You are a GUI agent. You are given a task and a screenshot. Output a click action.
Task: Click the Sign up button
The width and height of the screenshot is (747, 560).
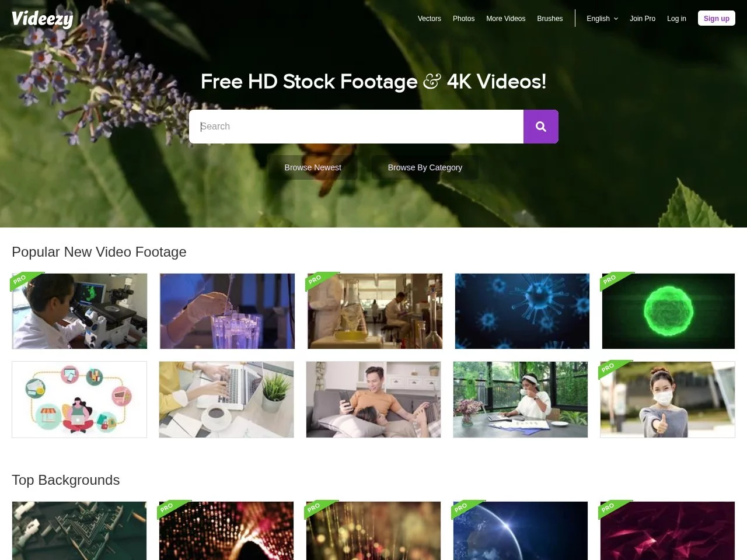[x=716, y=19]
